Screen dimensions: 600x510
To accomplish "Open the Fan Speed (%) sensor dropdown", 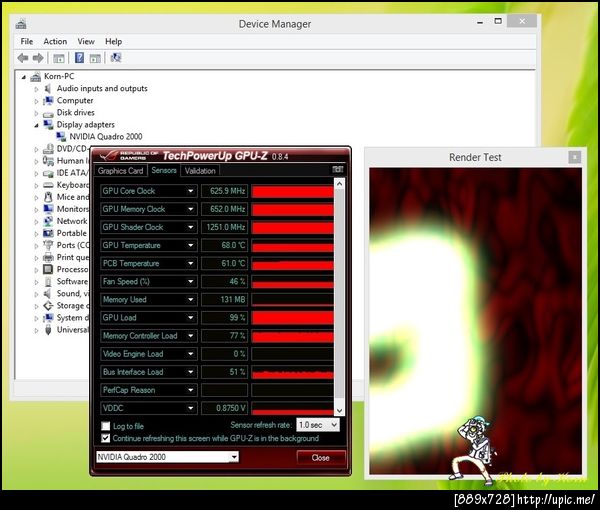I will click(191, 282).
